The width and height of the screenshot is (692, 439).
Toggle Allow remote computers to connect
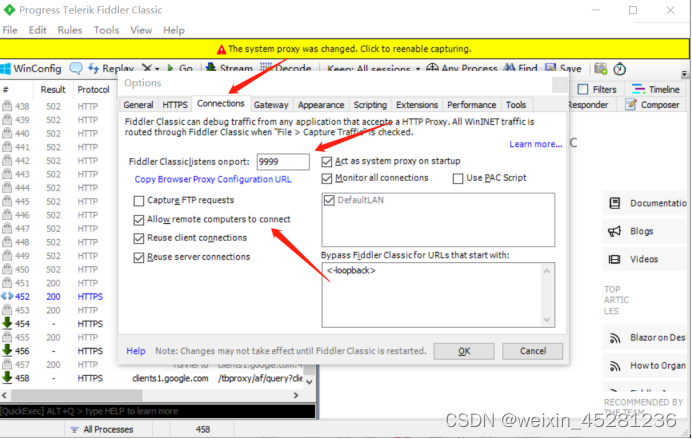click(x=212, y=220)
